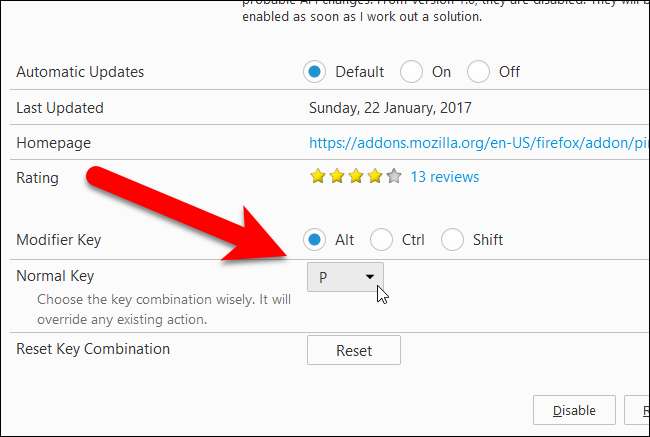The height and width of the screenshot is (437, 650).
Task: Choose Alt as the Modifier Key
Action: click(x=314, y=240)
